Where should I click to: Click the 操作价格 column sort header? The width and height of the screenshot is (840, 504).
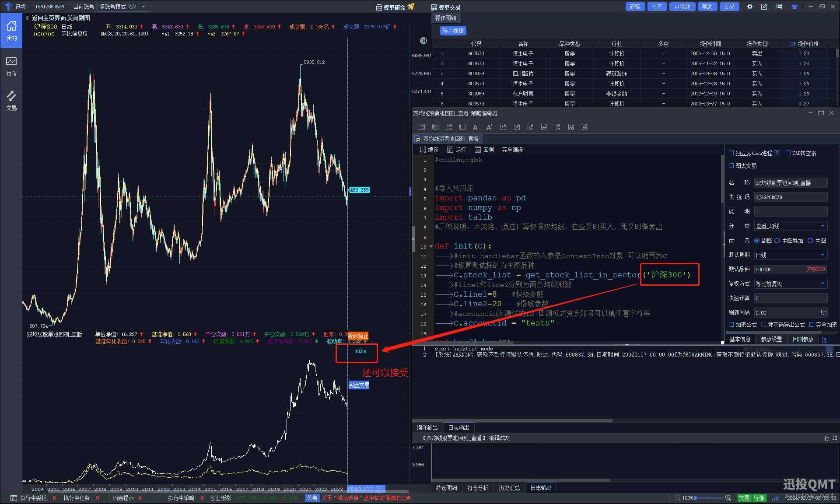(804, 44)
